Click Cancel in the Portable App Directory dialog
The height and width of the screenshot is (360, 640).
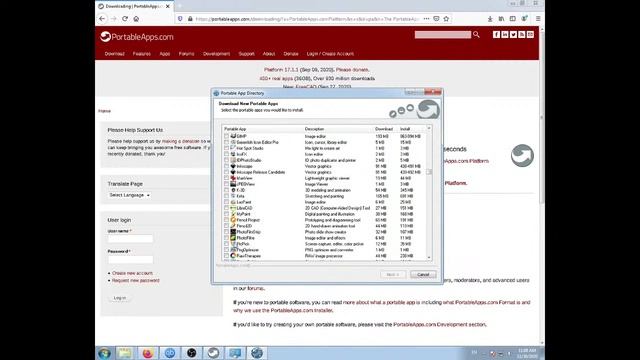coord(423,274)
